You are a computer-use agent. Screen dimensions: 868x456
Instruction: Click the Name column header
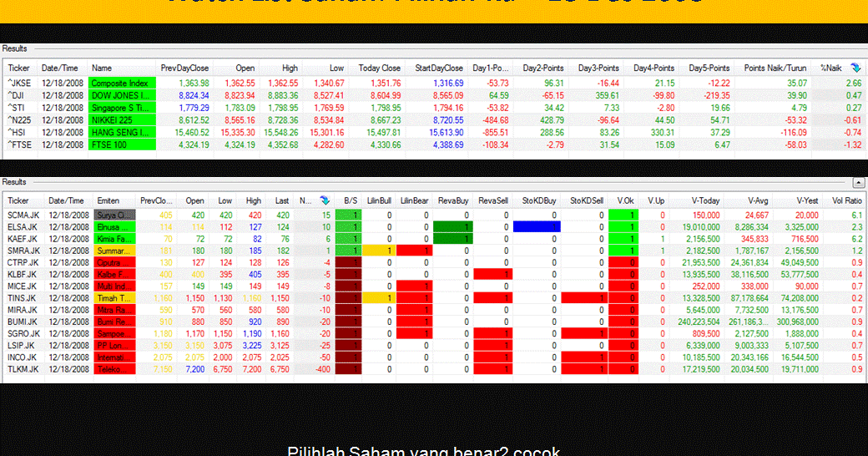122,68
